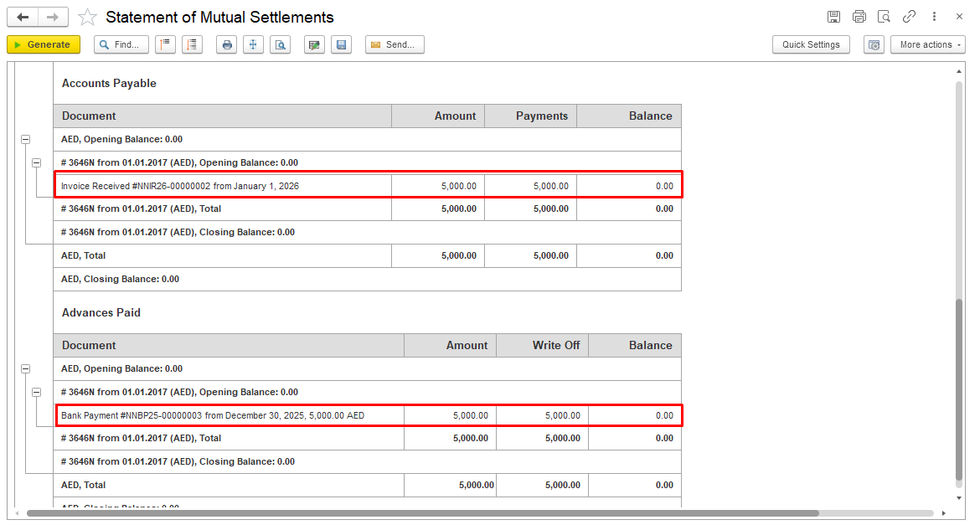This screenshot has height=525, width=980.
Task: Open the More actions dropdown
Action: coord(927,44)
